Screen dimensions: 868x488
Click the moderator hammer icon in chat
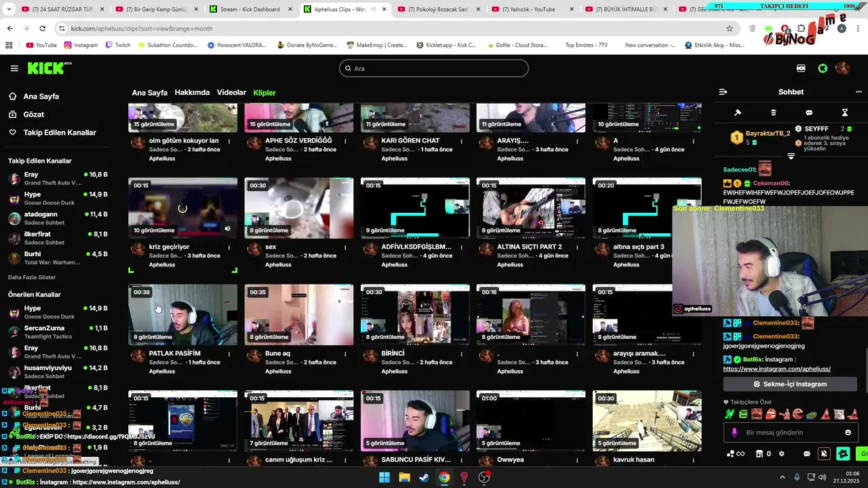coord(738,113)
